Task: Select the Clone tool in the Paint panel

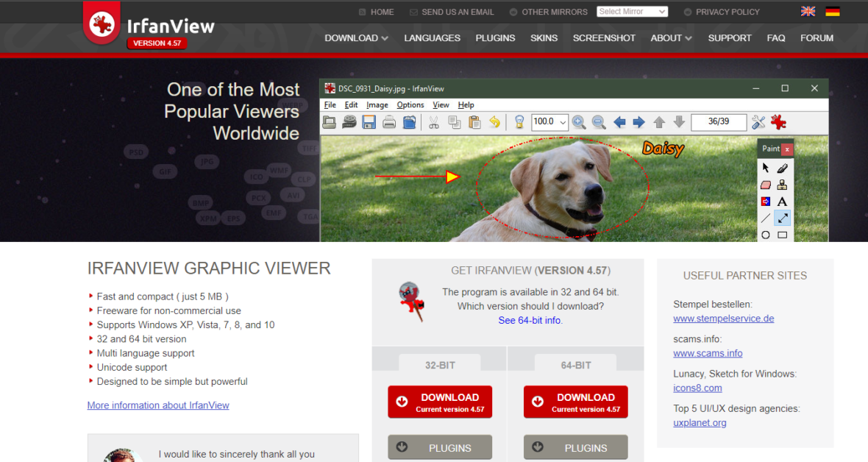Action: [x=782, y=184]
